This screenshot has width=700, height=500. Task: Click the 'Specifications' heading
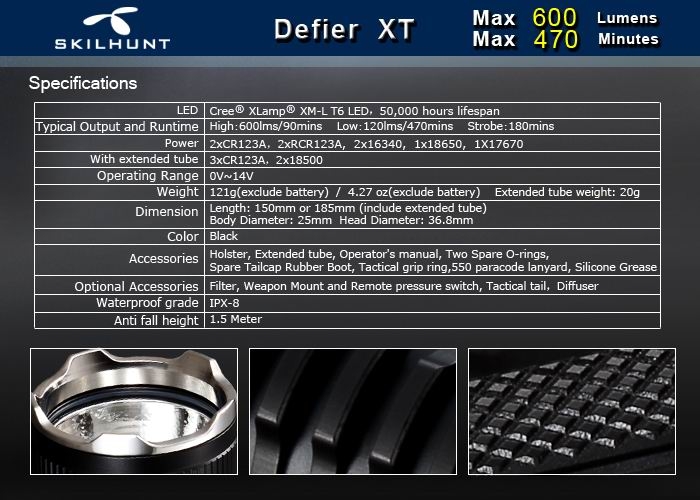tap(83, 83)
